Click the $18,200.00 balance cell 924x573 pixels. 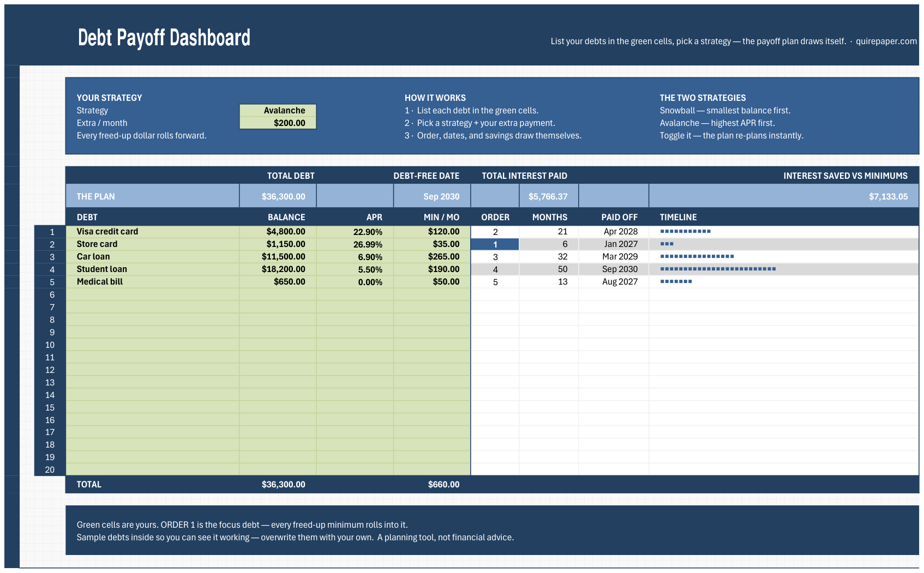click(x=278, y=269)
